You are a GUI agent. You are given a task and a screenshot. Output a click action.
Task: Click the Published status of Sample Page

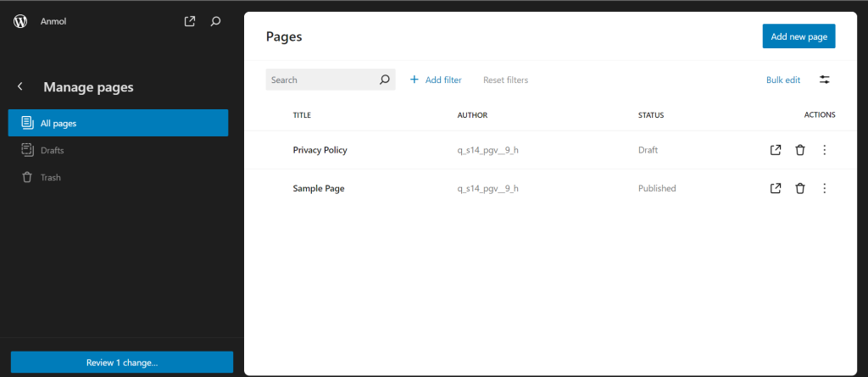[657, 188]
